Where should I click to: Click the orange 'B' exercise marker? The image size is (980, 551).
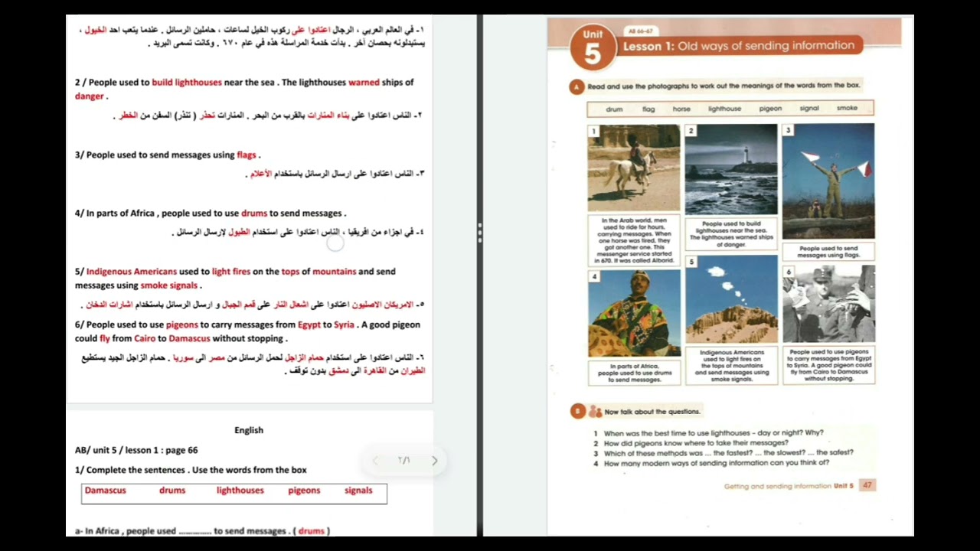[x=577, y=412]
